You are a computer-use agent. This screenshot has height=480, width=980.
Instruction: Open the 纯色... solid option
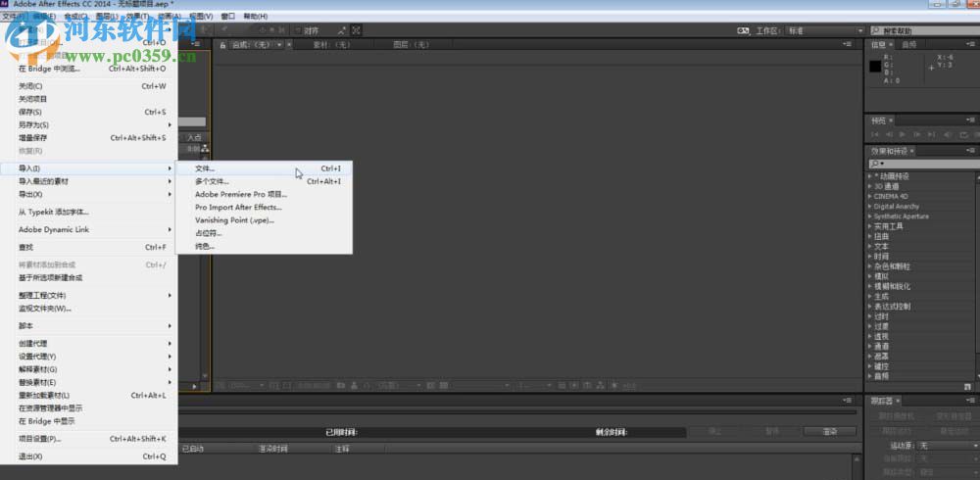pyautogui.click(x=205, y=246)
